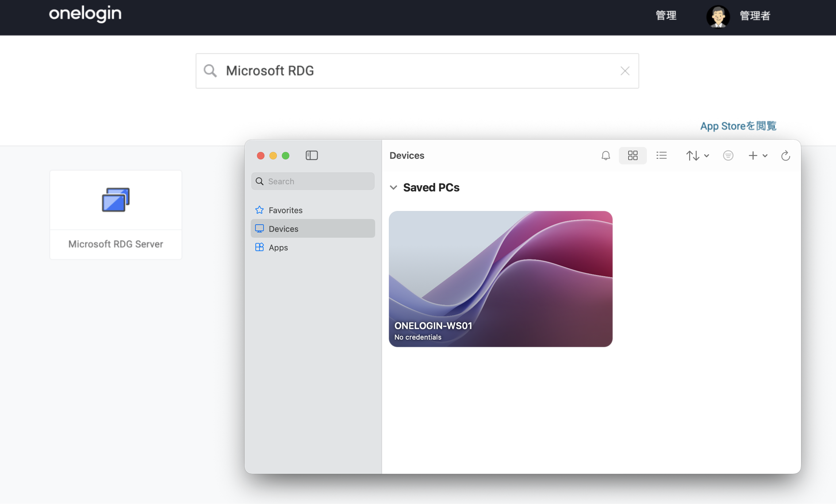Open the sort order dropdown
The image size is (836, 504).
[697, 156]
